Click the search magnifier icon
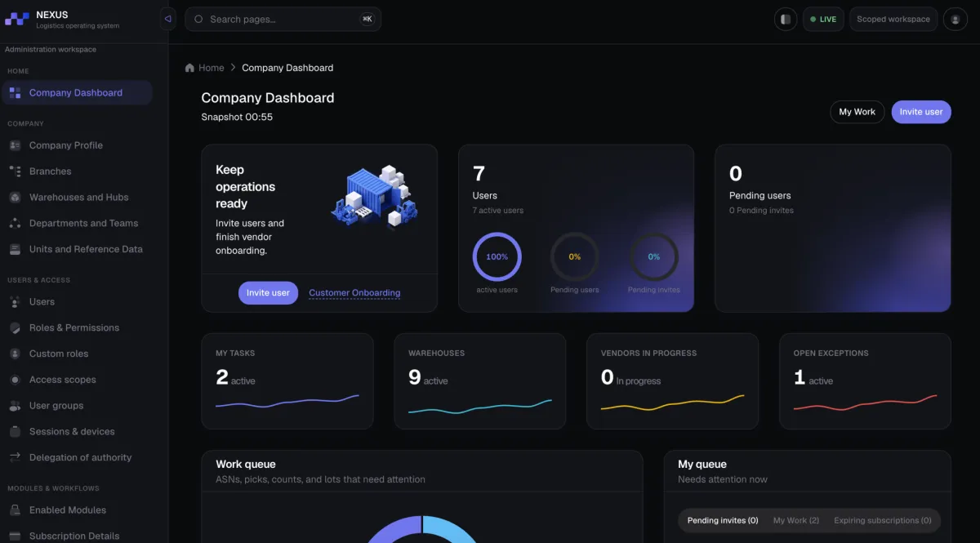This screenshot has height=543, width=980. click(x=198, y=19)
